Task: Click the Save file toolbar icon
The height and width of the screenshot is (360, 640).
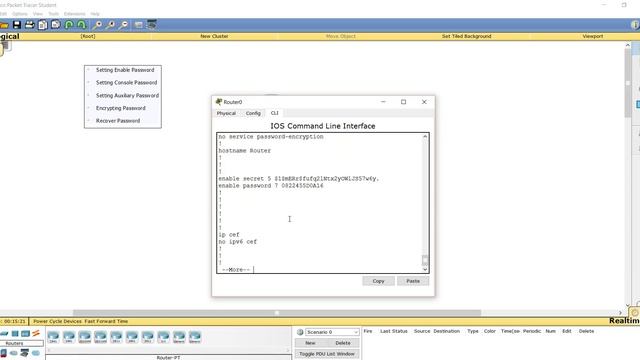Action: pyautogui.click(x=17, y=25)
